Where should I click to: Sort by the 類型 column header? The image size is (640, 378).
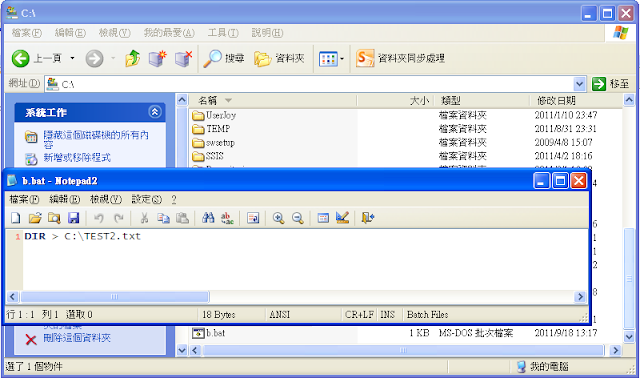(x=482, y=100)
